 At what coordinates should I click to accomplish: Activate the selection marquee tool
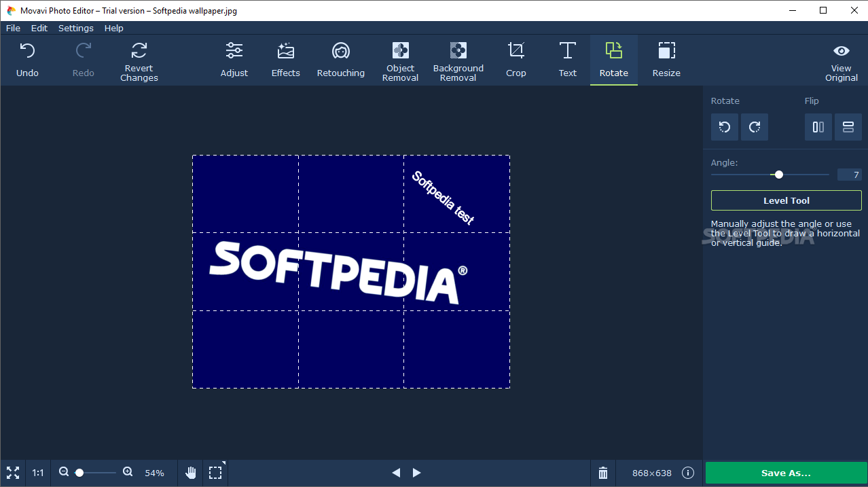[x=215, y=473]
